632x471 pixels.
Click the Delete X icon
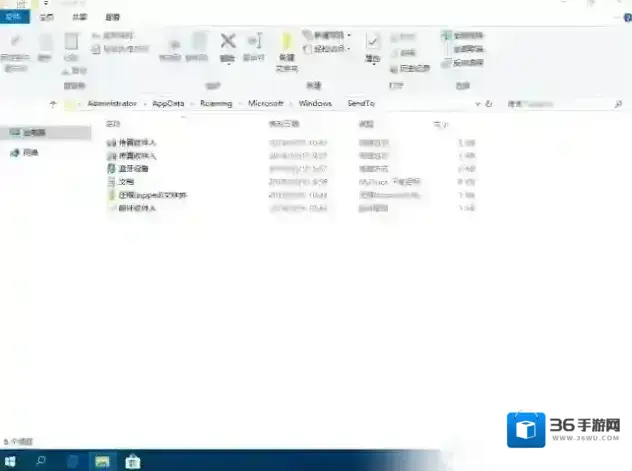click(228, 41)
